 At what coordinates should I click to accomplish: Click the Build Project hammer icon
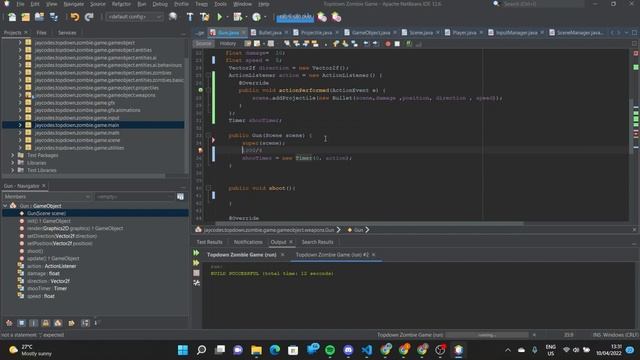pos(190,17)
